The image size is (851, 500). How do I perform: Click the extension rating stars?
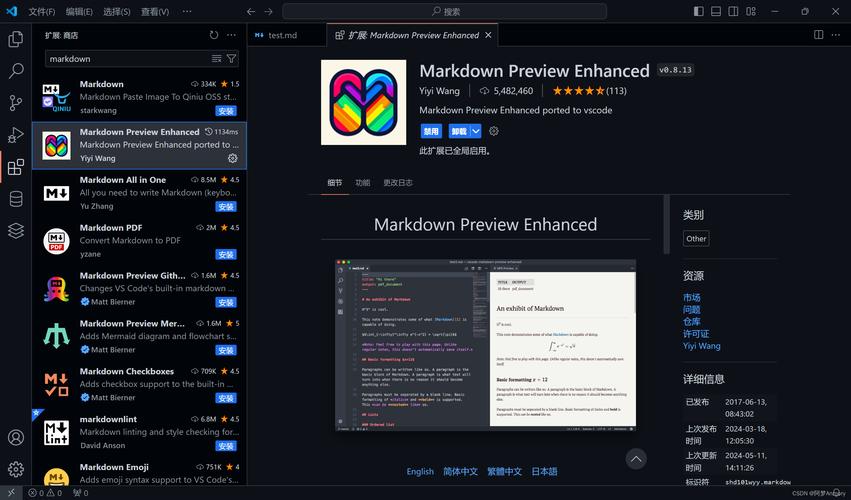click(578, 91)
